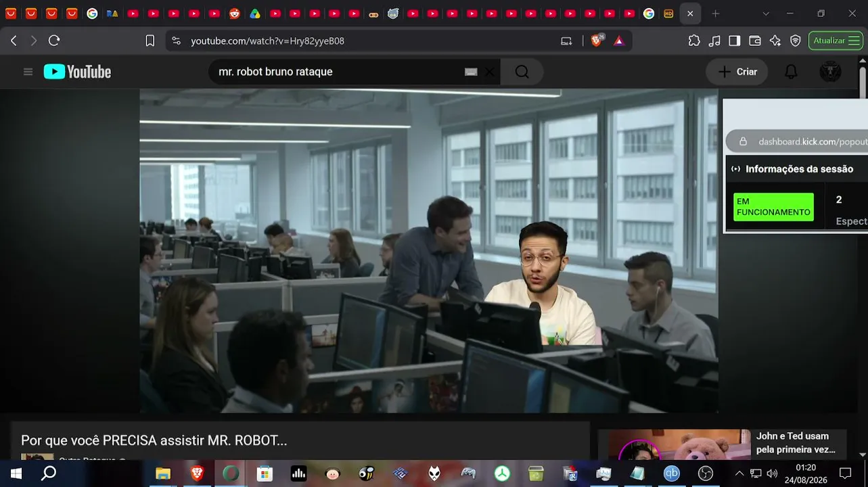Click the Criar button

pyautogui.click(x=737, y=72)
